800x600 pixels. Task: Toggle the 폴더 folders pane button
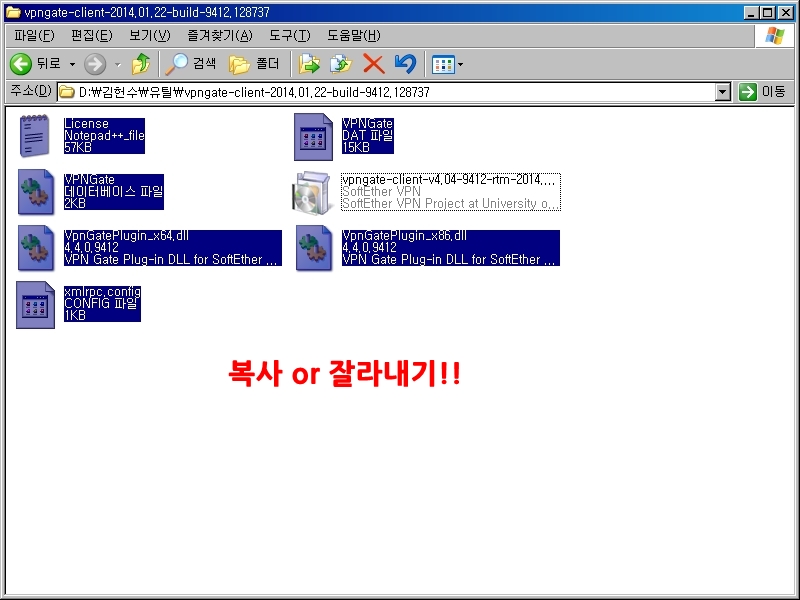point(254,64)
